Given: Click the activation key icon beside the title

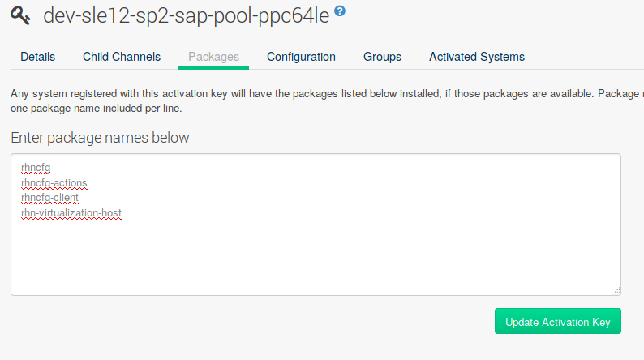Looking at the screenshot, I should pos(21,15).
